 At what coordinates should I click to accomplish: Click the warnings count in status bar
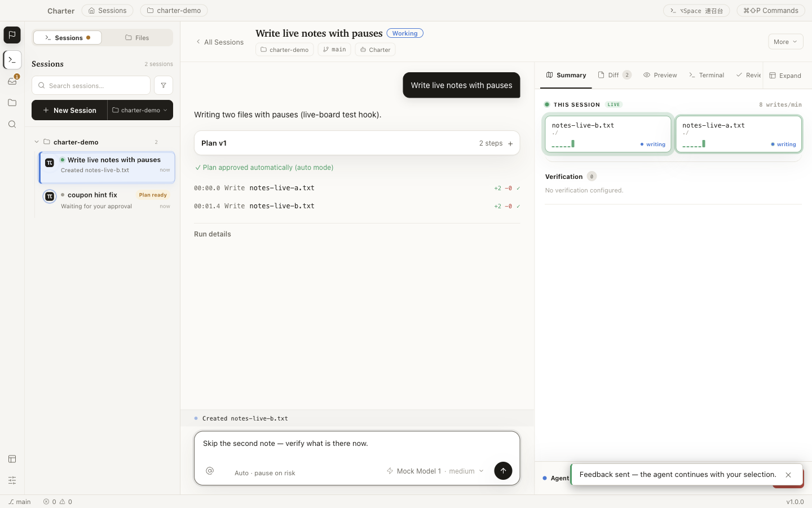(x=66, y=501)
